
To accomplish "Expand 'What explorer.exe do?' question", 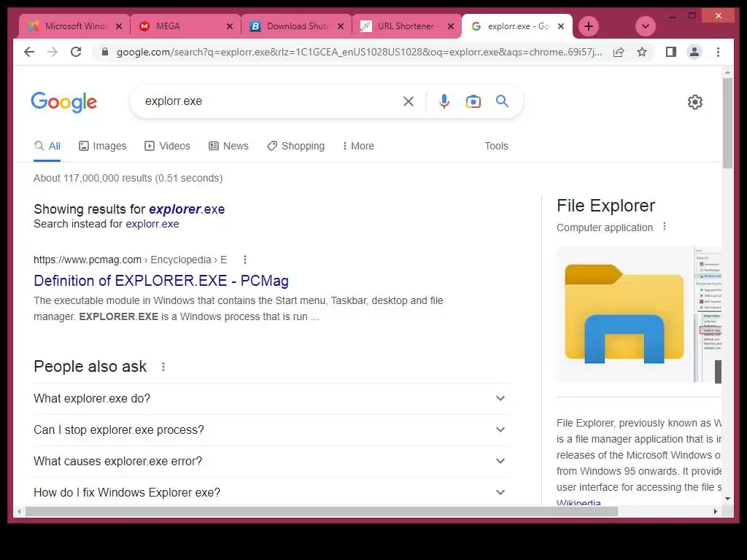I will (x=271, y=399).
